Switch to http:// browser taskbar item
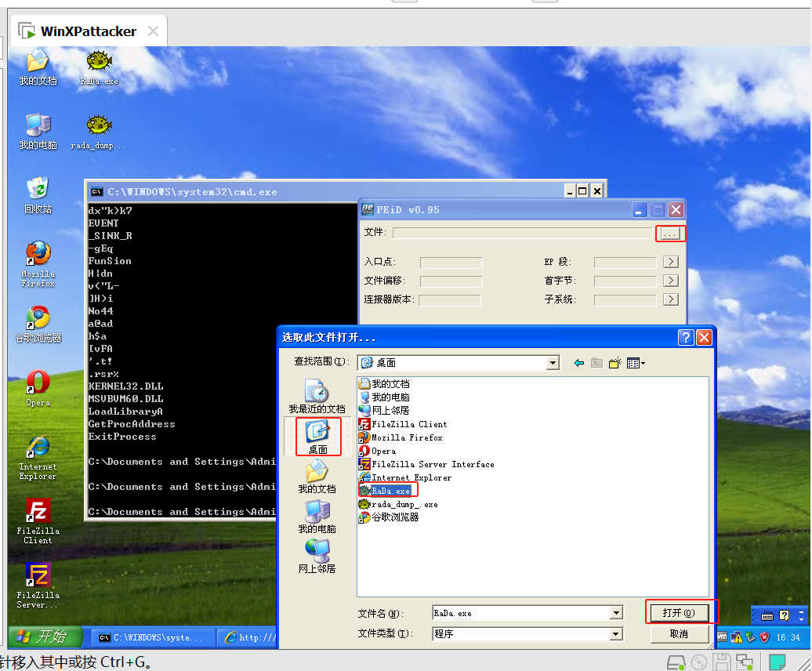The image size is (812, 671). click(x=249, y=637)
